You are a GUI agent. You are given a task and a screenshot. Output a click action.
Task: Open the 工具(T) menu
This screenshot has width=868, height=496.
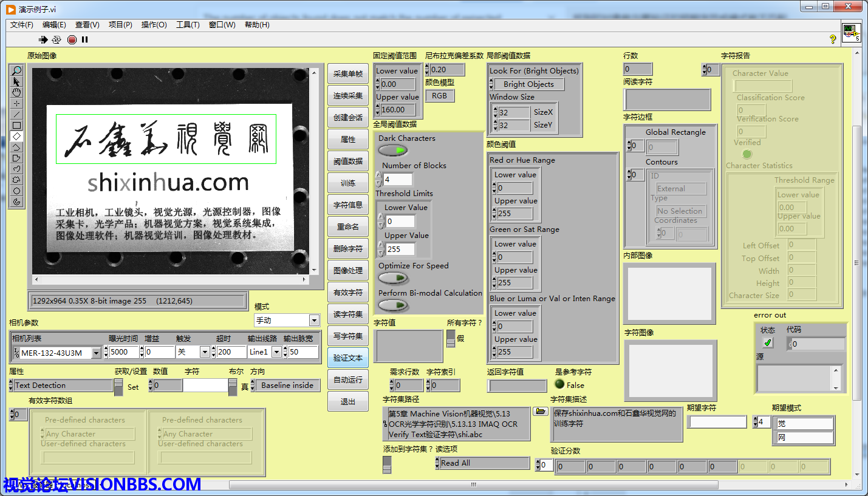tap(188, 25)
